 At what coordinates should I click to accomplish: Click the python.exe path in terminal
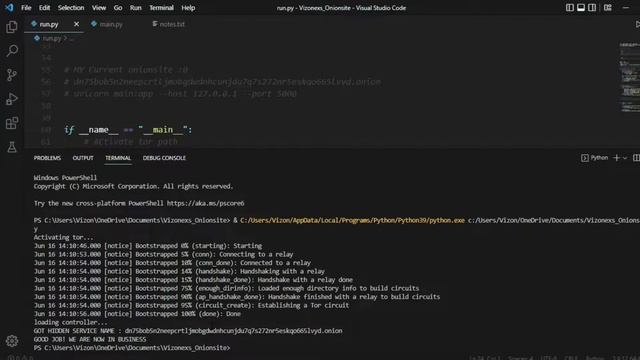point(352,220)
